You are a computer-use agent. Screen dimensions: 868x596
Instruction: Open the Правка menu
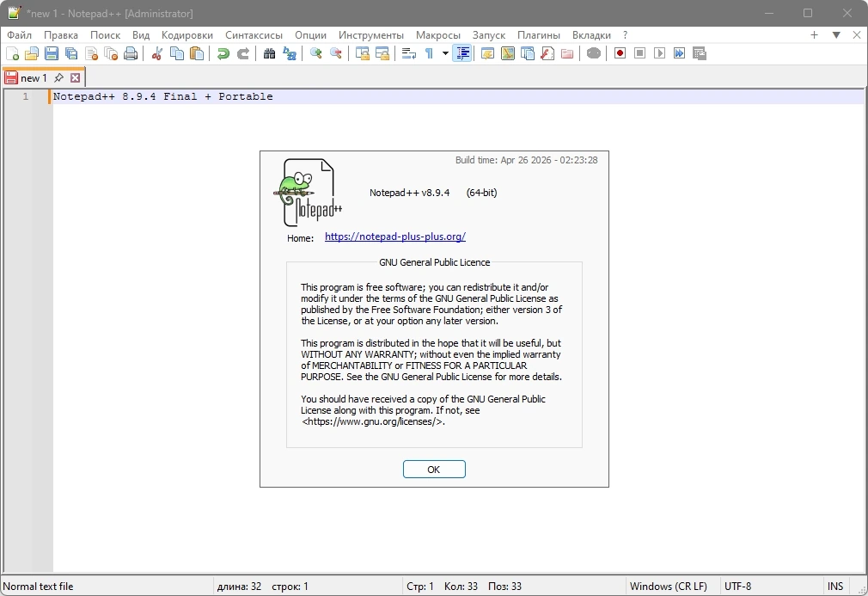coord(61,35)
